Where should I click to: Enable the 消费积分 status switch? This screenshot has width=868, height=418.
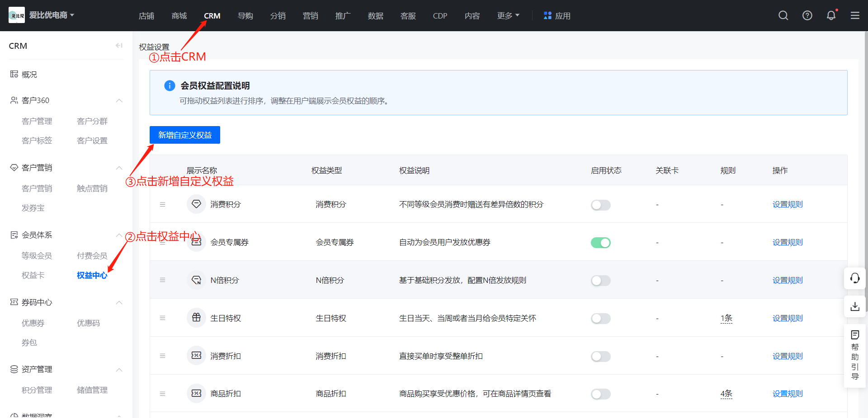click(x=600, y=205)
